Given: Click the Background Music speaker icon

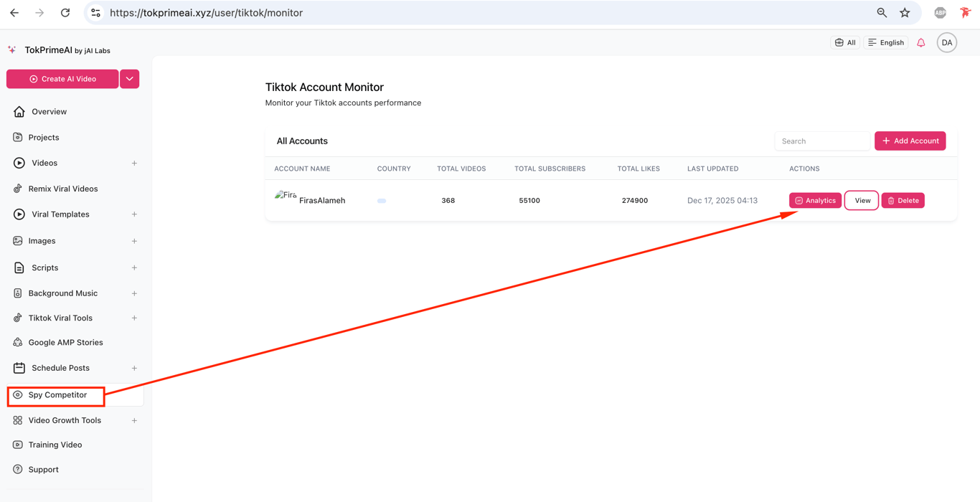Looking at the screenshot, I should click(18, 293).
